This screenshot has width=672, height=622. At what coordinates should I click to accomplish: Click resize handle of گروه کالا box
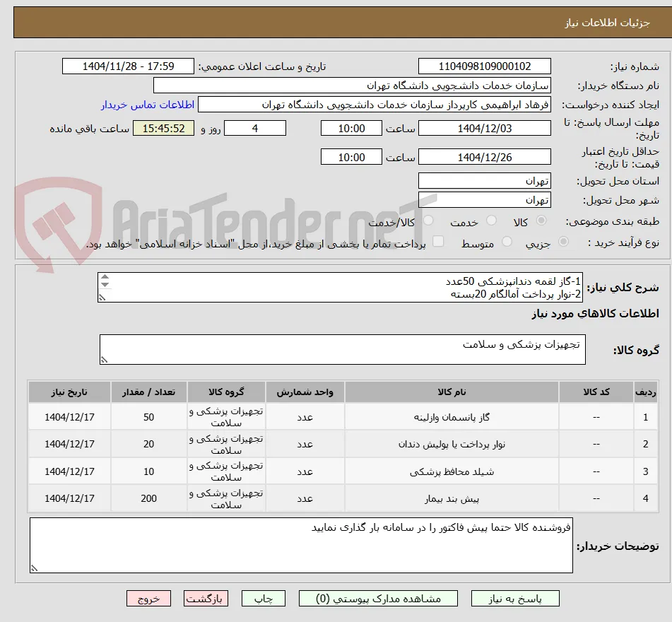point(104,360)
